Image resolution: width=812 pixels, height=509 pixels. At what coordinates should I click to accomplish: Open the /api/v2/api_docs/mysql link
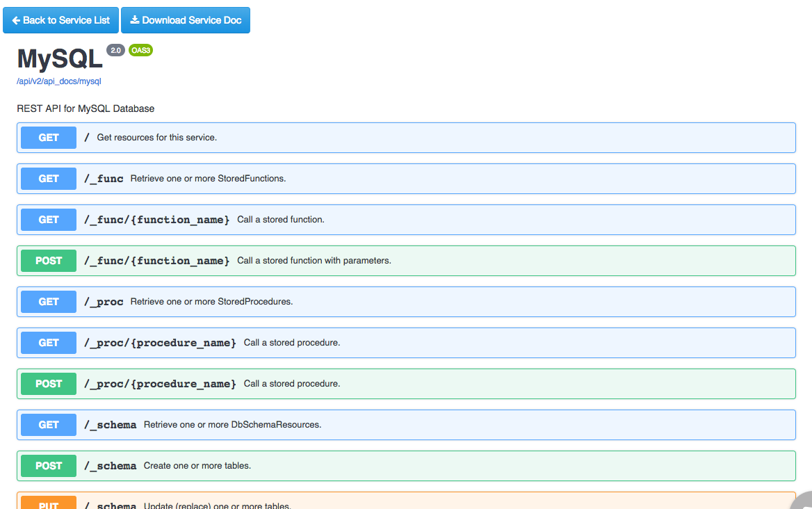point(59,81)
